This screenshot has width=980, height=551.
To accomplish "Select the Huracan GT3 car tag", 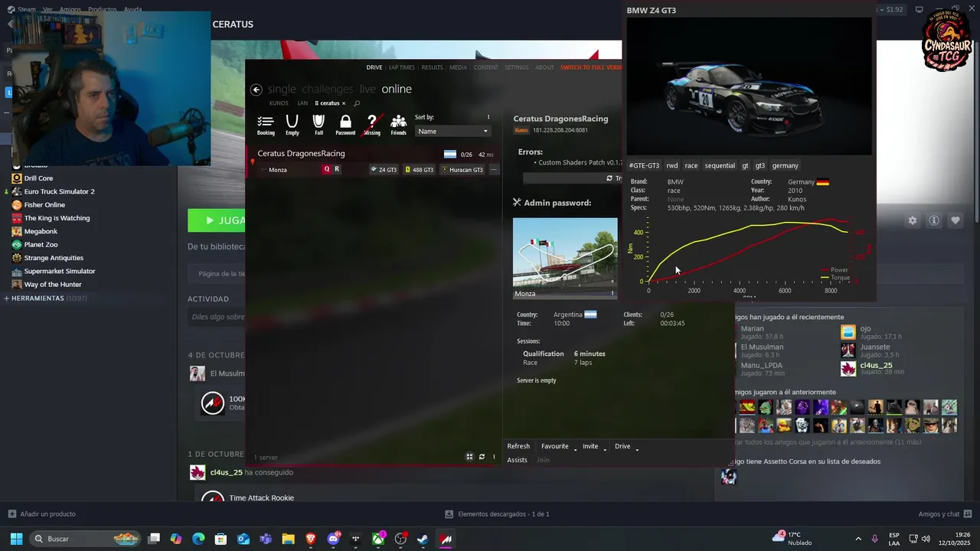I will click(x=462, y=170).
